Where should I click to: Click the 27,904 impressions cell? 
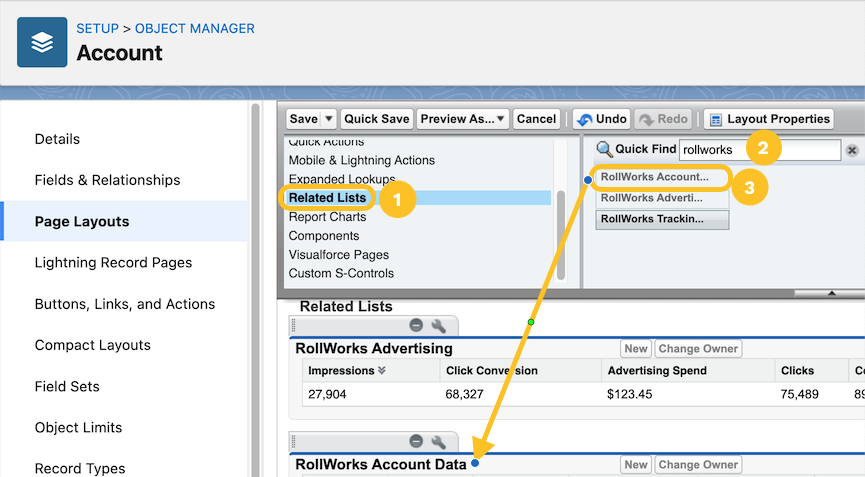[327, 394]
